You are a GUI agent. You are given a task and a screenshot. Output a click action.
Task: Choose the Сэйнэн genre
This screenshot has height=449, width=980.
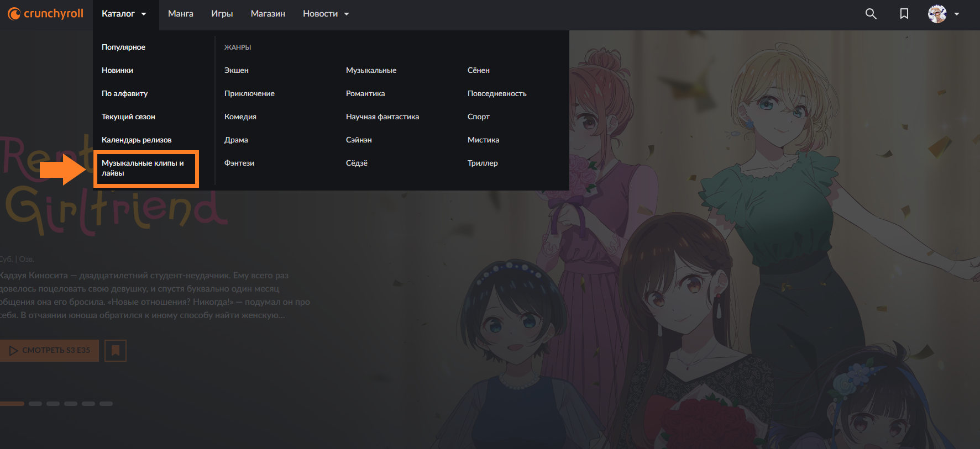tap(359, 140)
